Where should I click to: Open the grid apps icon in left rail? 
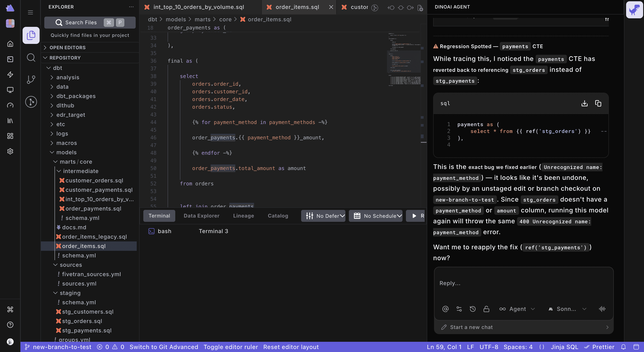click(10, 136)
